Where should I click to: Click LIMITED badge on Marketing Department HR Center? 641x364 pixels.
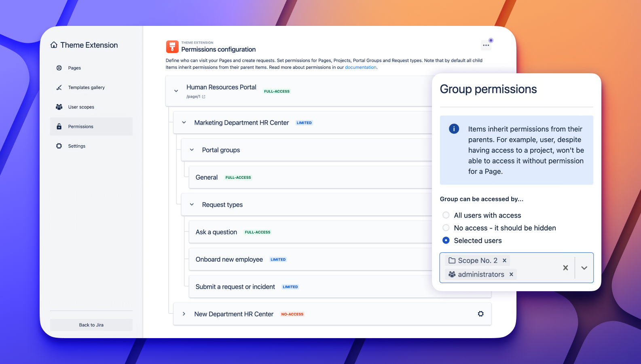[x=304, y=123]
